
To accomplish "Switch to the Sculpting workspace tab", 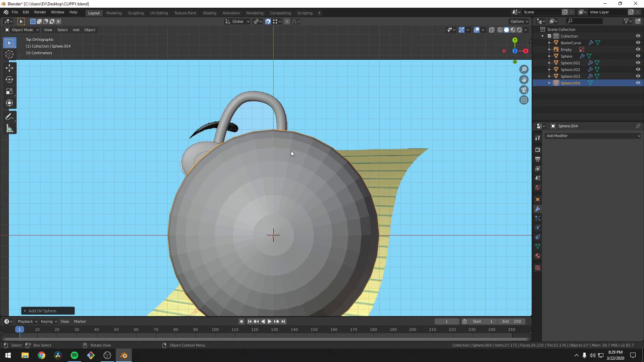I will 136,13.
